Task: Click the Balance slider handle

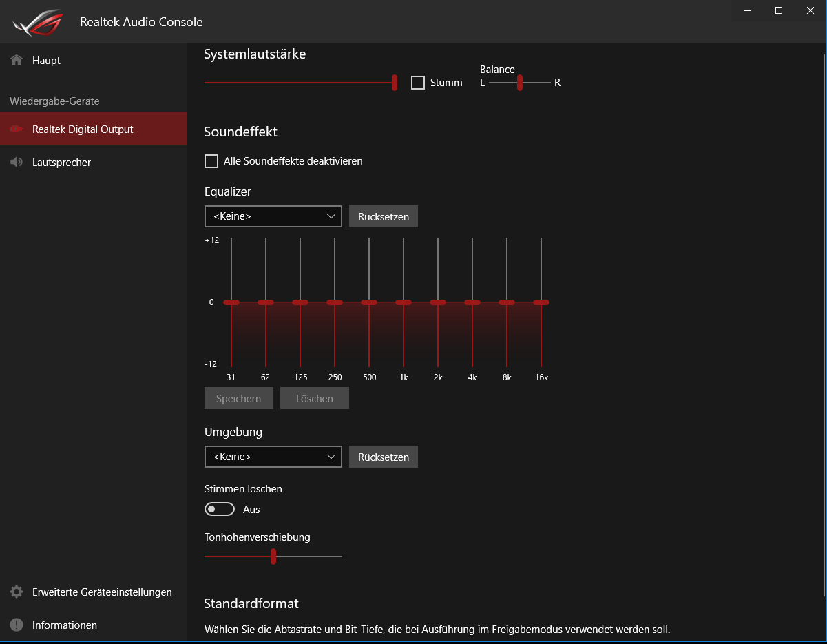Action: coord(520,83)
